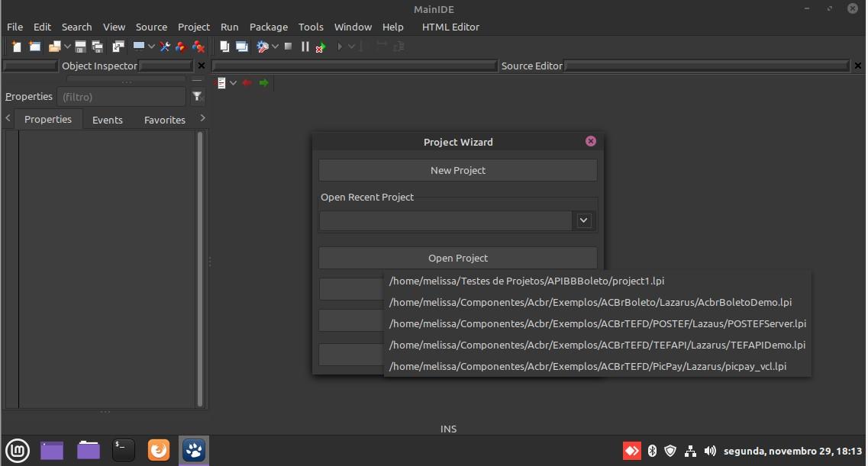Click the shield tray icon

click(670, 451)
